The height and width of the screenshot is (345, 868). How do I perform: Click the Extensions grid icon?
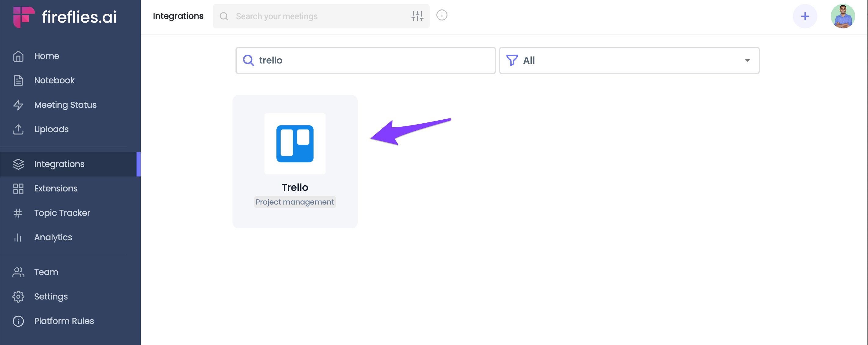18,188
